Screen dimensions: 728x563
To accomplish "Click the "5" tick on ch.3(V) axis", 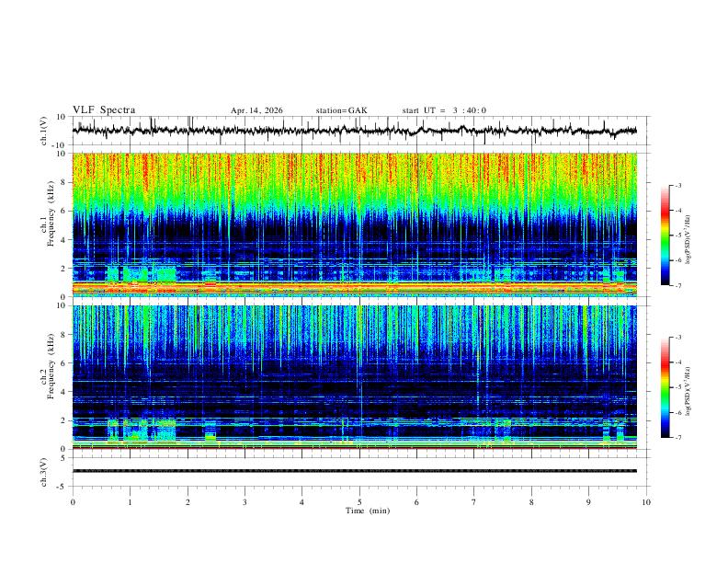I will tap(64, 458).
